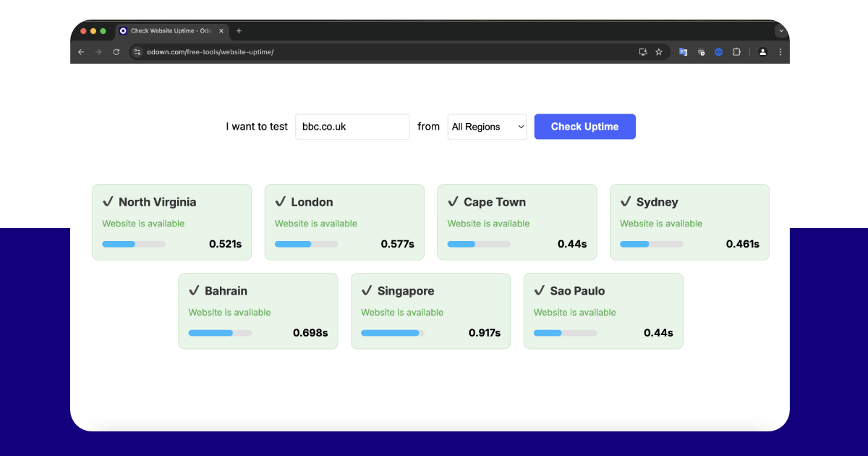The height and width of the screenshot is (456, 868).
Task: Click the 0.917s response time value
Action: coord(485,333)
